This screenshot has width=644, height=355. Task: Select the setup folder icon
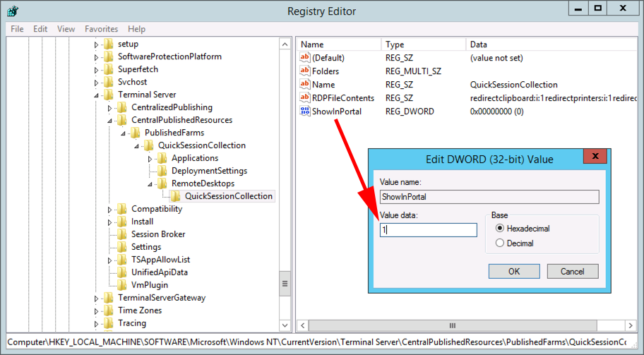point(109,44)
